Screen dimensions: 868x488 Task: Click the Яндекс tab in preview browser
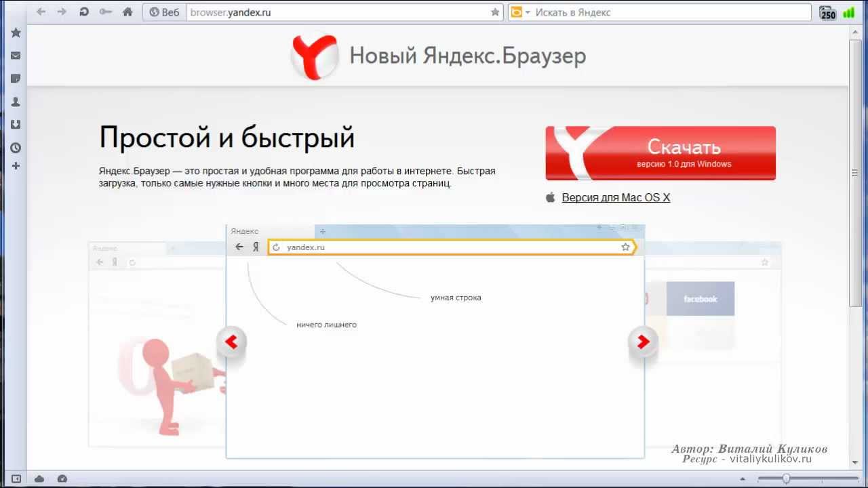coord(271,231)
